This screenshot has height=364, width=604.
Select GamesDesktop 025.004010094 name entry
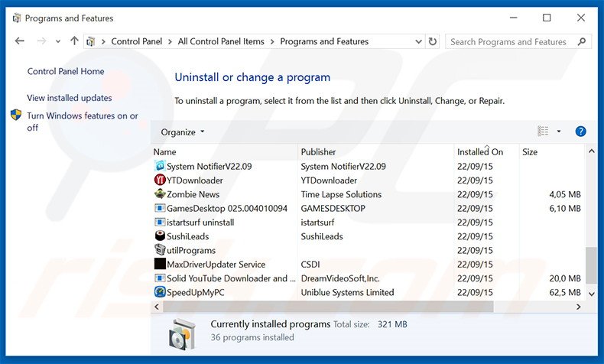(227, 209)
